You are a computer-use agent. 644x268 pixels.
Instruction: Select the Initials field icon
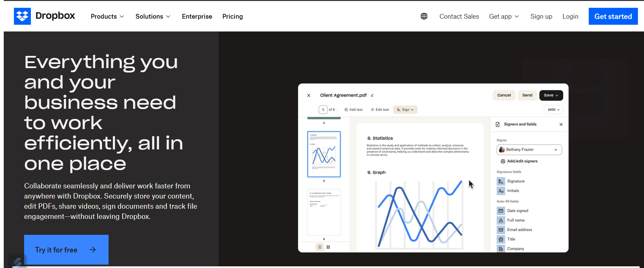pyautogui.click(x=501, y=191)
